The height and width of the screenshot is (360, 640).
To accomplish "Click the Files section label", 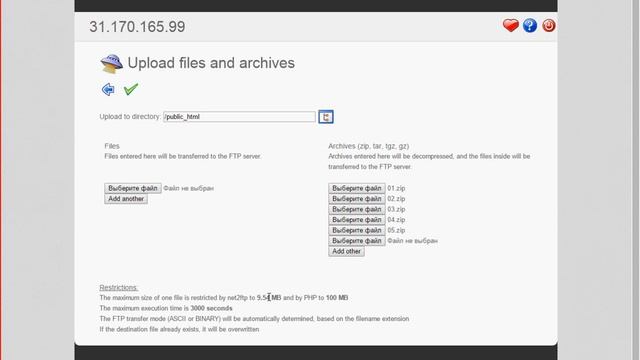I will tap(112, 146).
